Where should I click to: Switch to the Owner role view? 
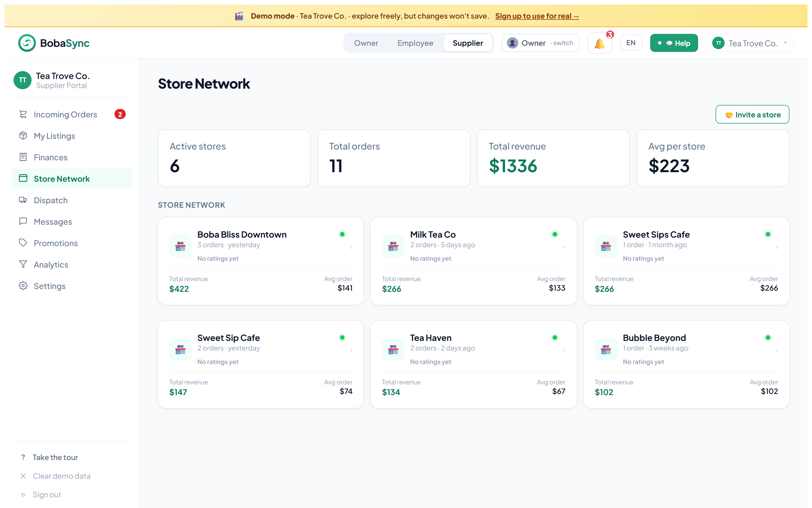(366, 43)
